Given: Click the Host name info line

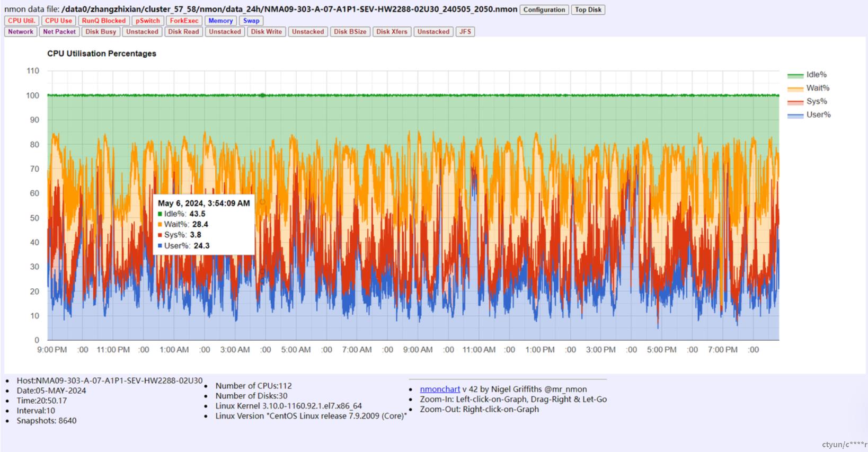Looking at the screenshot, I should [x=110, y=380].
